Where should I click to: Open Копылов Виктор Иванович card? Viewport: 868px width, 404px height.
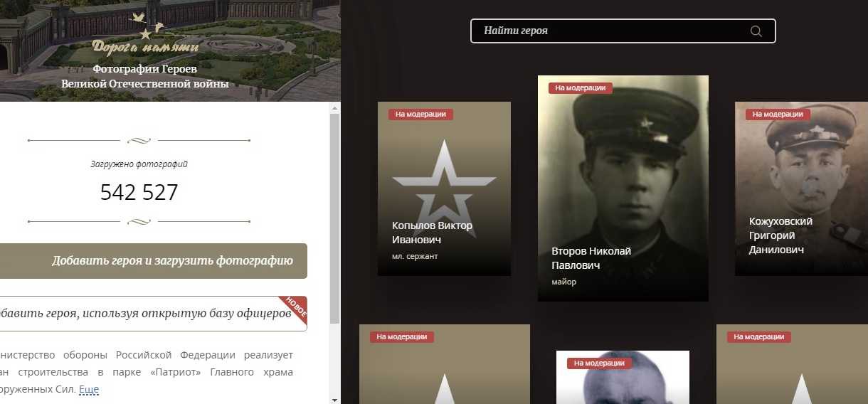pyautogui.click(x=444, y=188)
